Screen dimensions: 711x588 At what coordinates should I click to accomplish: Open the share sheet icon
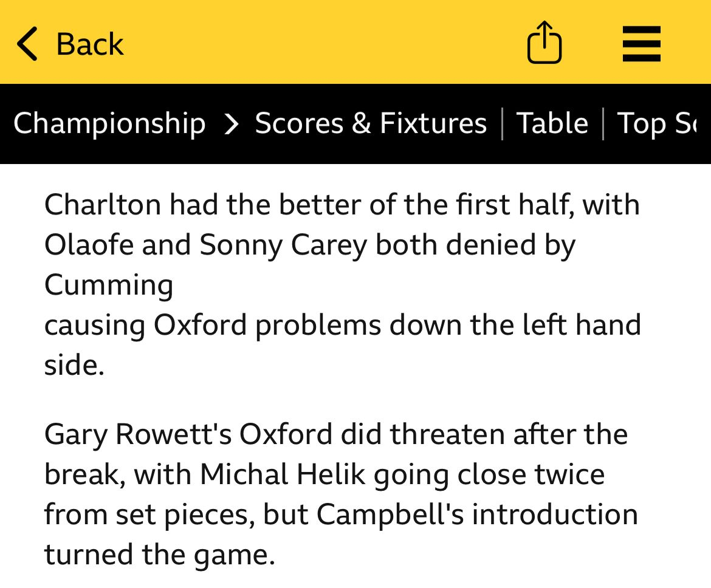coord(544,42)
